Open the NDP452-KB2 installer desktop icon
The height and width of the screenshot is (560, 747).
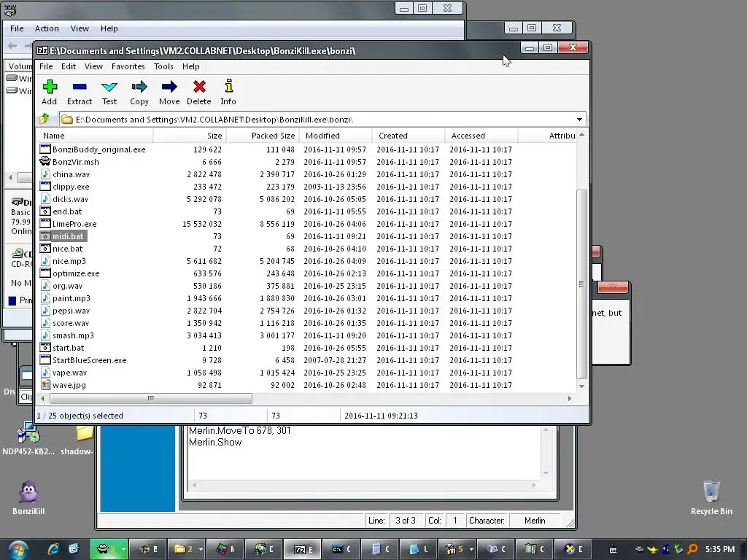click(x=28, y=438)
